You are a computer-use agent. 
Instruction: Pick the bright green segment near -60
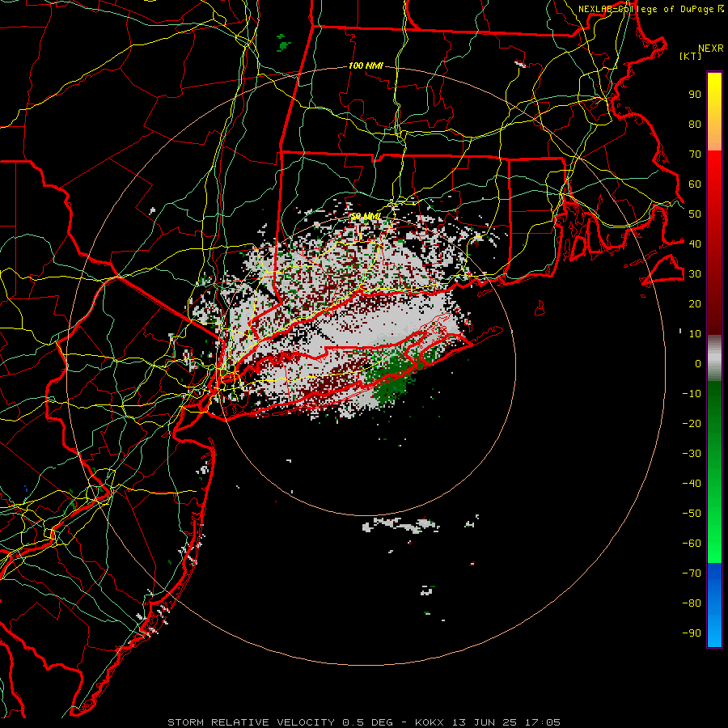click(x=714, y=544)
